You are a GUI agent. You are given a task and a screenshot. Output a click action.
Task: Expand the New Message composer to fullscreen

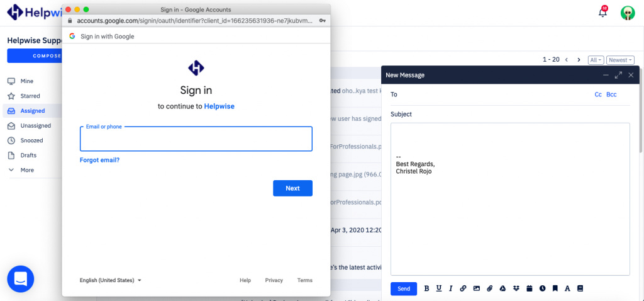coord(618,76)
